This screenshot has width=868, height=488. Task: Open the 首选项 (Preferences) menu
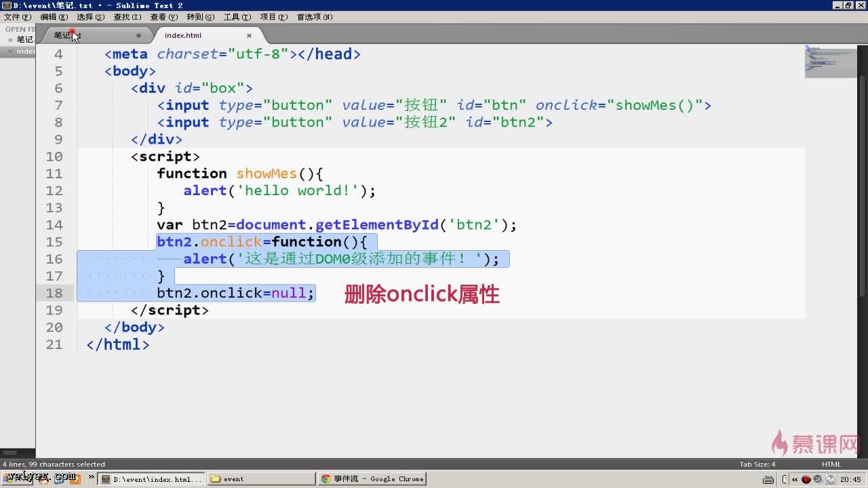[314, 17]
